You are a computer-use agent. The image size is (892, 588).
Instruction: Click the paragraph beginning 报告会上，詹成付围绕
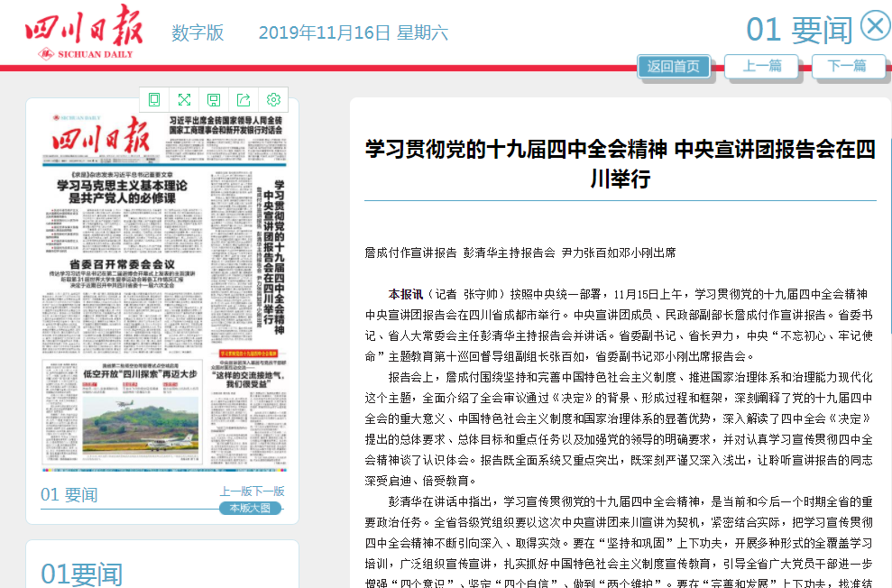click(x=619, y=428)
